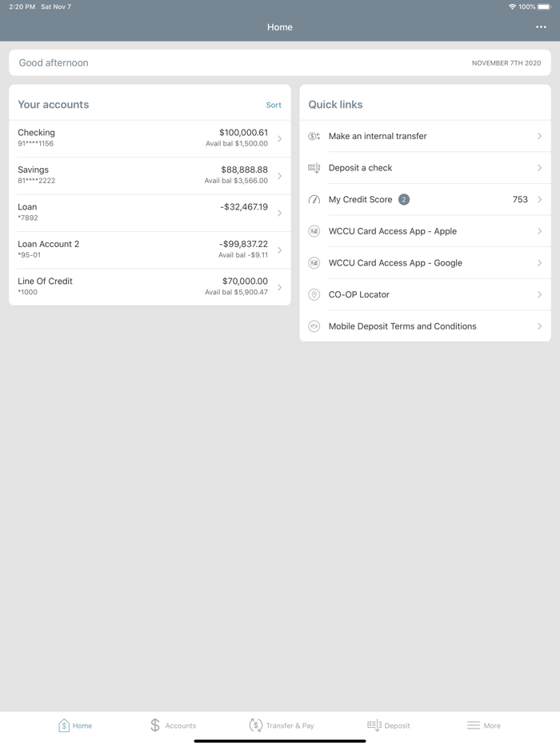Tap the WCCU Card Access Google icon
The width and height of the screenshot is (560, 747).
pos(314,263)
